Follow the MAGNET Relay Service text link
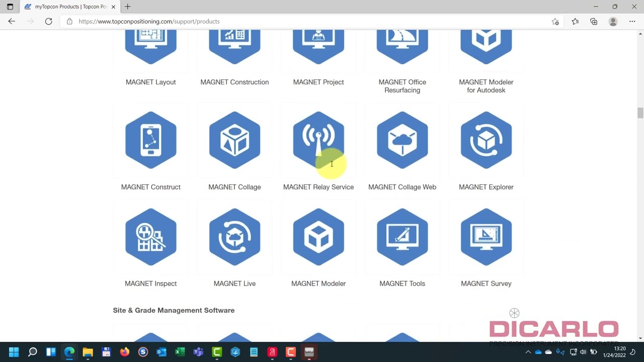The image size is (644, 362). coord(318,187)
